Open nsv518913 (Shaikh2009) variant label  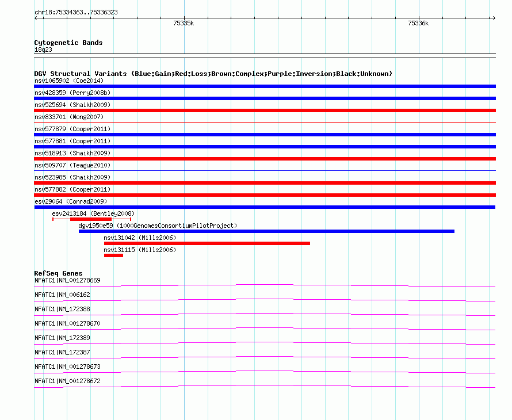pos(72,153)
